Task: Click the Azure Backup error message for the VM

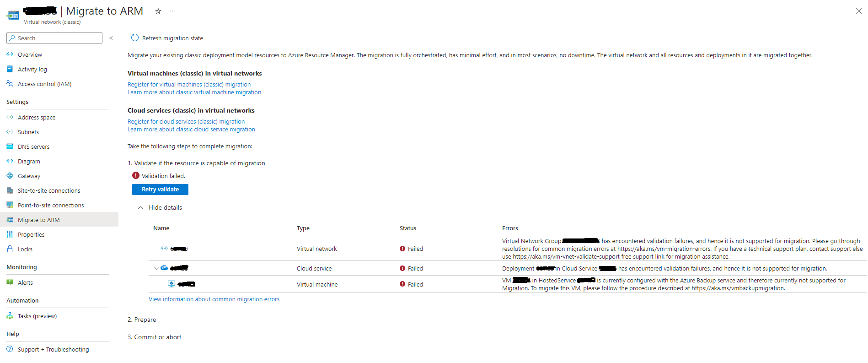Action: click(x=674, y=284)
